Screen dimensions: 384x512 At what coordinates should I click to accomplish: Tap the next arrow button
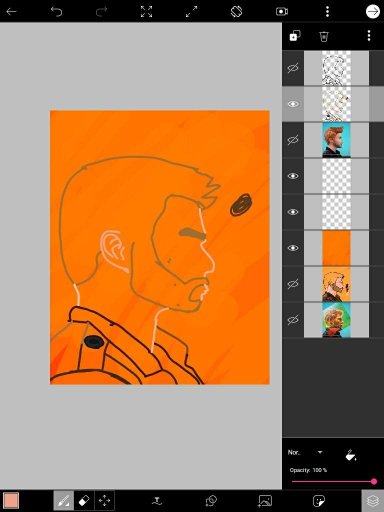(x=373, y=12)
